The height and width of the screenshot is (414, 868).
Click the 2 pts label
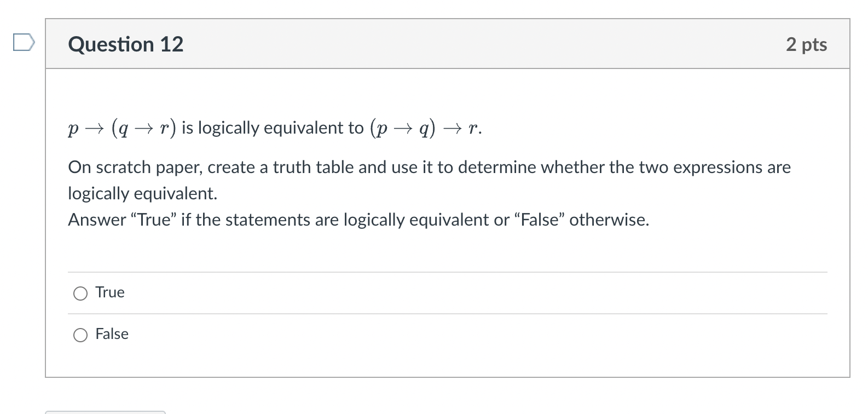click(x=807, y=45)
